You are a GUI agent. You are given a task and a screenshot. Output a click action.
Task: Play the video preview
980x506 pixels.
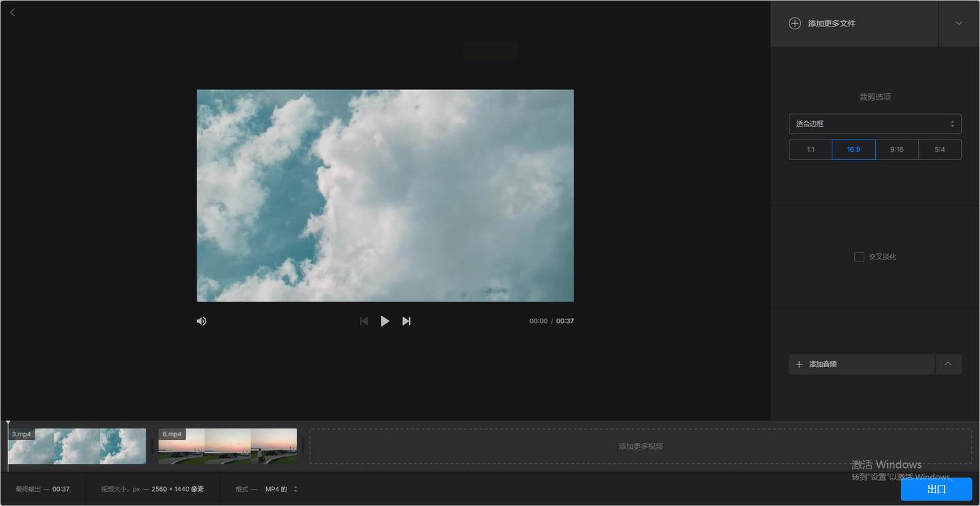click(x=385, y=321)
